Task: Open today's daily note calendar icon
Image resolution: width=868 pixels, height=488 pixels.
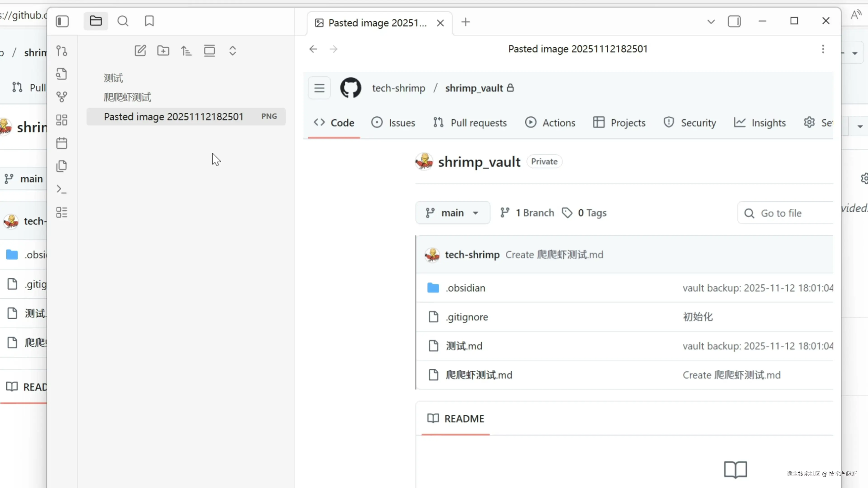Action: (62, 143)
